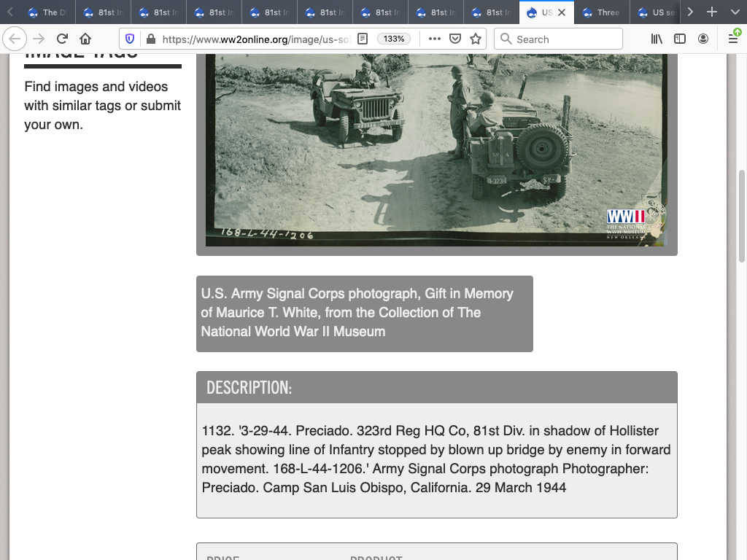Screen dimensions: 747x560
Task: Click the browser Back arrow button
Action: pyautogui.click(x=15, y=39)
